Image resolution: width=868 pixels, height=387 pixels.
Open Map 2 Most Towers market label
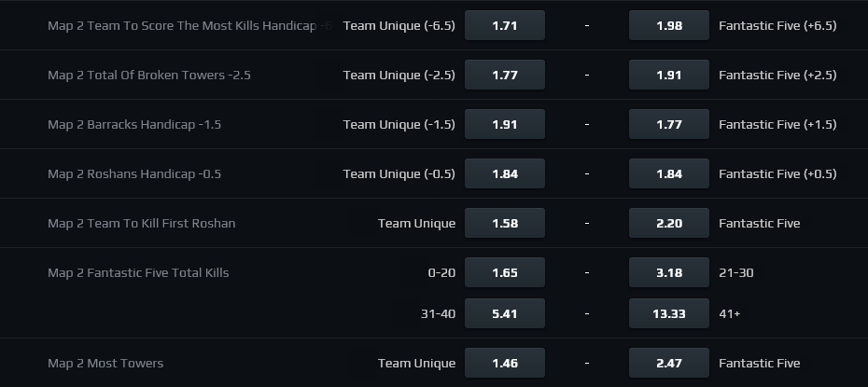click(105, 363)
